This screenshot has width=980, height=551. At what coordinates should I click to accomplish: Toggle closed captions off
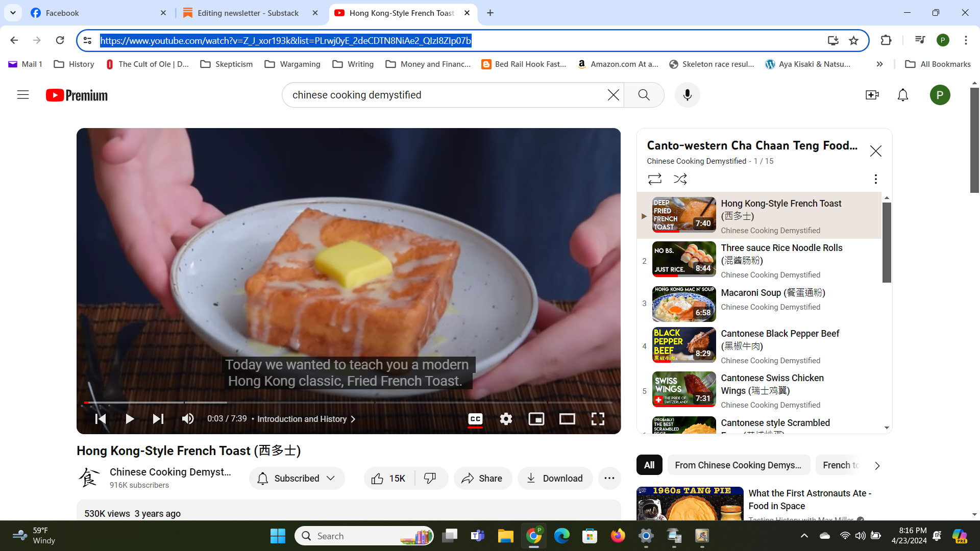[475, 419]
